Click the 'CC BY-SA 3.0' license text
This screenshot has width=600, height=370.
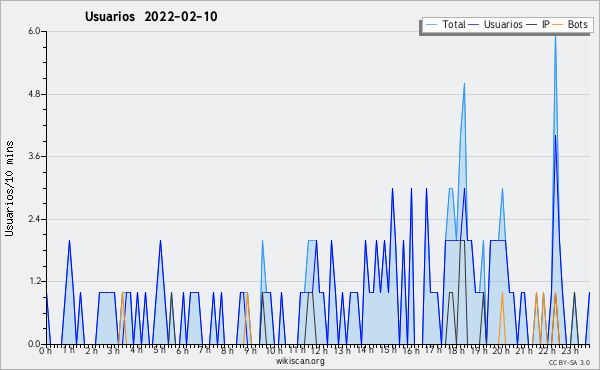tap(569, 362)
